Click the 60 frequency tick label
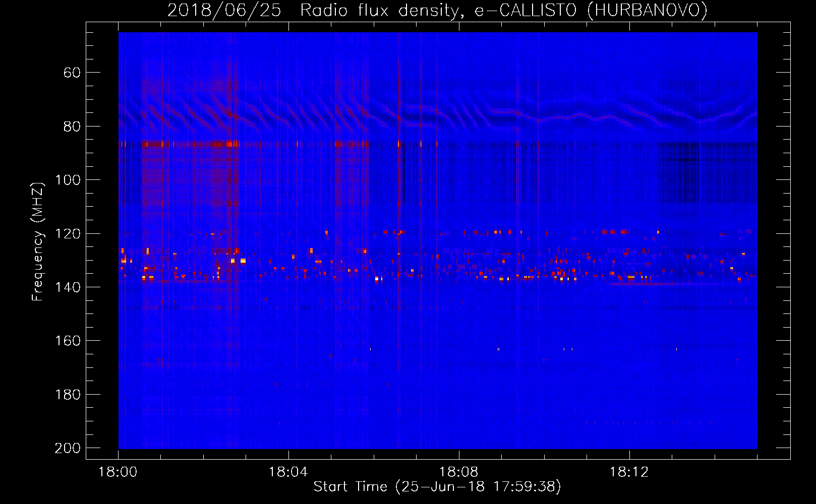Image resolution: width=816 pixels, height=504 pixels. (72, 73)
